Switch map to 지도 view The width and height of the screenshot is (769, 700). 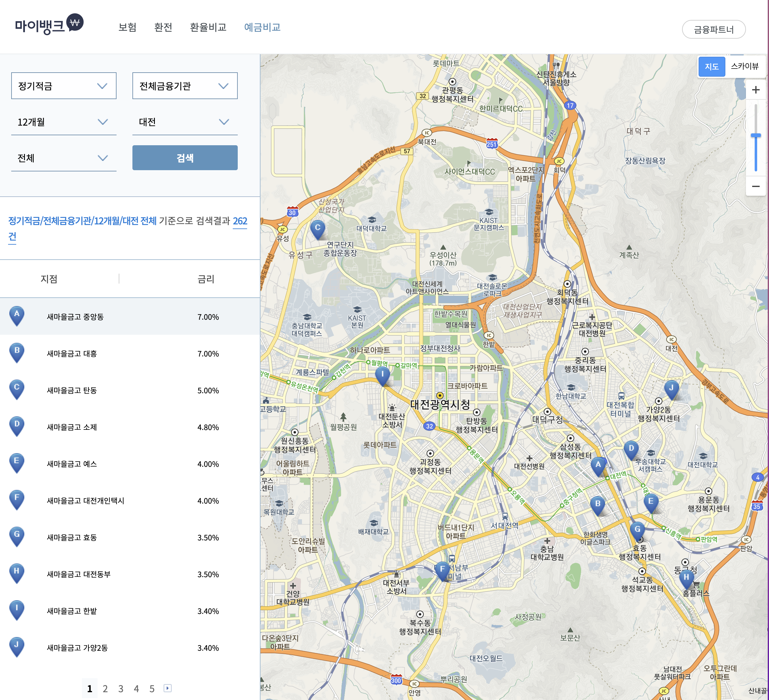click(x=711, y=66)
